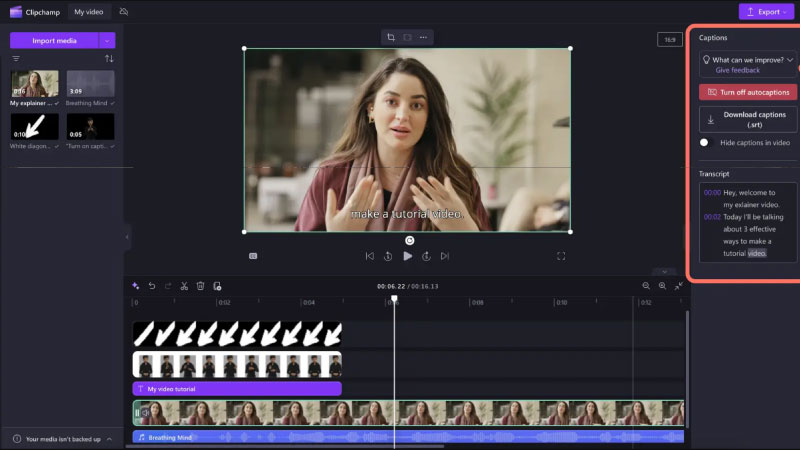The image size is (800, 450).
Task: Toggle Hide captions in video switch
Action: point(704,143)
